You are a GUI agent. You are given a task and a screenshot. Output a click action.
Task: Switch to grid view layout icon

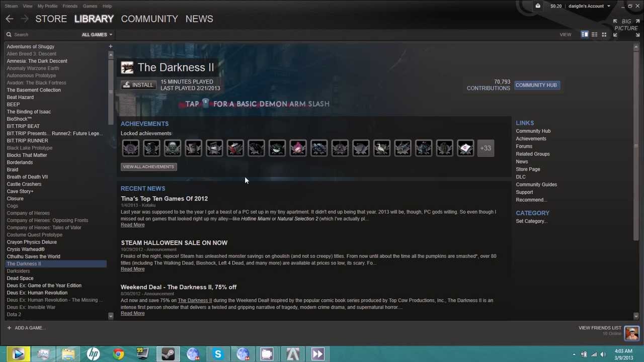604,35
